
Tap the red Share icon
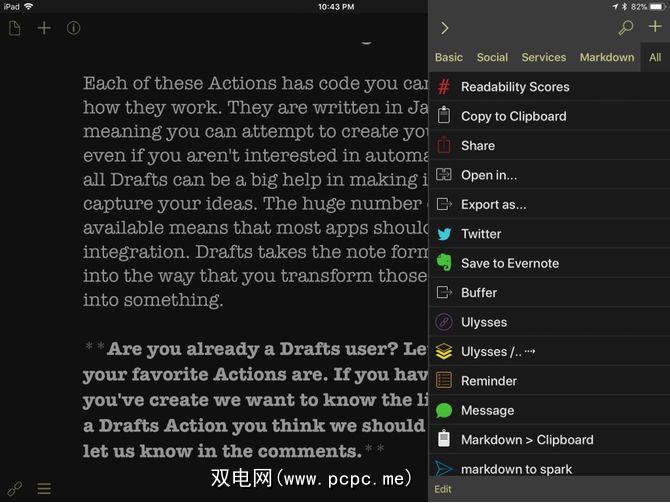[444, 145]
